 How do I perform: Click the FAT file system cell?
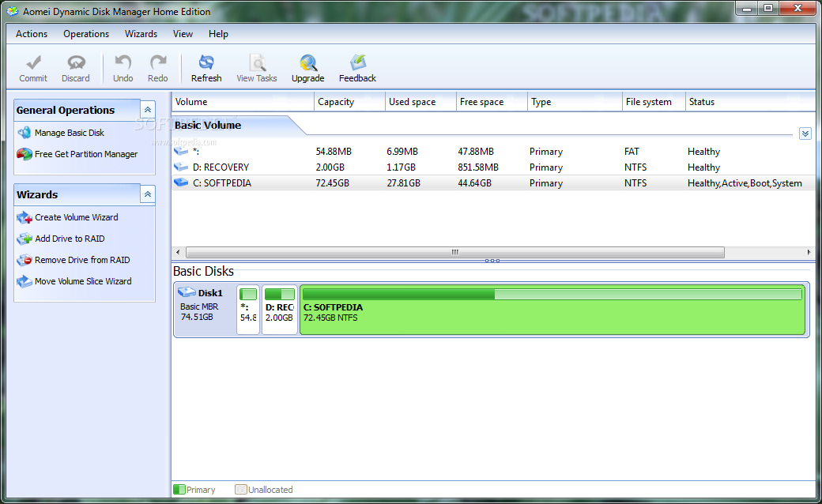pyautogui.click(x=632, y=152)
